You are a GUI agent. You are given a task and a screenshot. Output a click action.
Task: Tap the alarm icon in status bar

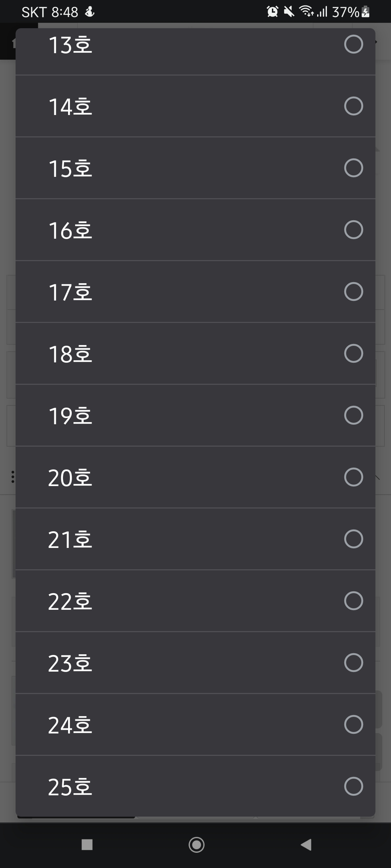pyautogui.click(x=272, y=12)
